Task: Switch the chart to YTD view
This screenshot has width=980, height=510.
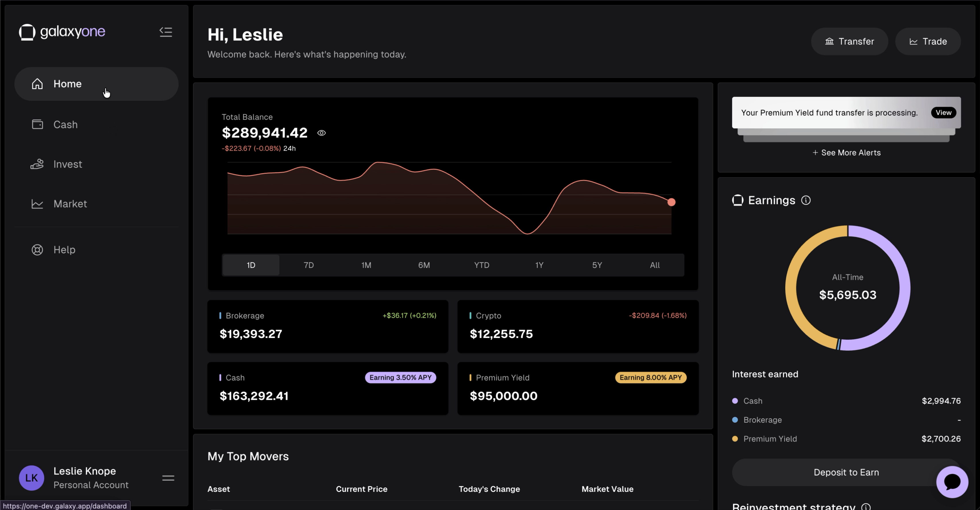Action: pyautogui.click(x=481, y=265)
